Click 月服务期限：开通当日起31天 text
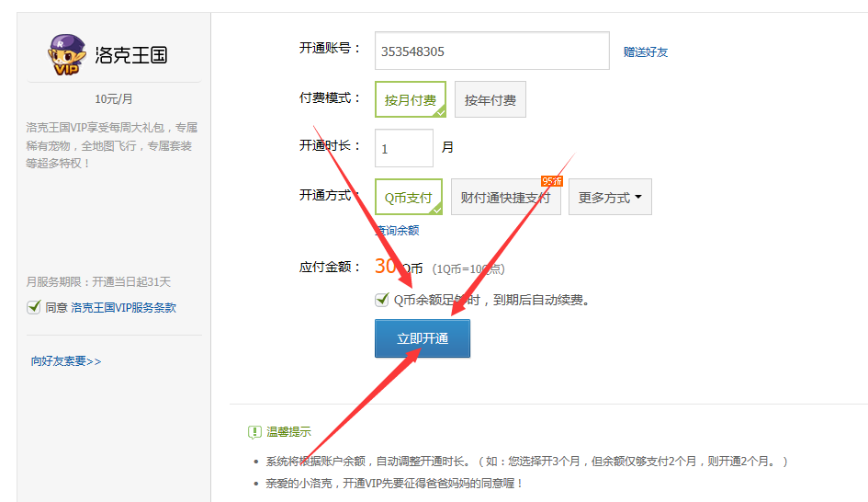868x502 pixels. click(x=98, y=281)
